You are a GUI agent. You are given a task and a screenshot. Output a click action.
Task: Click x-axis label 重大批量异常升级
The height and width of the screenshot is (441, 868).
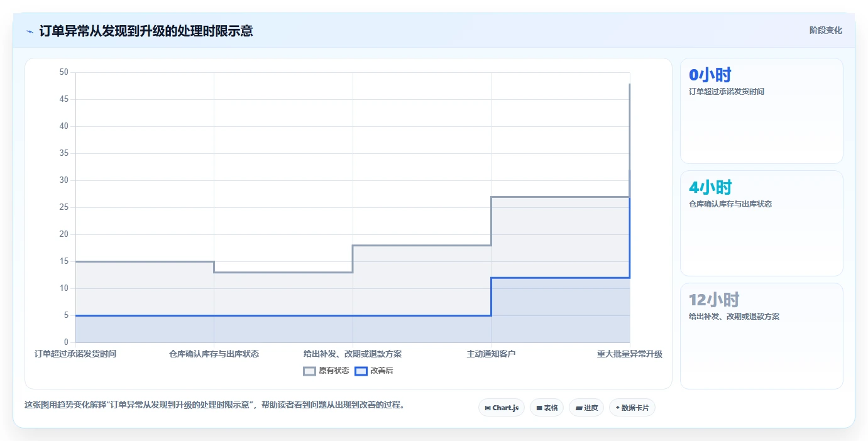pyautogui.click(x=630, y=354)
